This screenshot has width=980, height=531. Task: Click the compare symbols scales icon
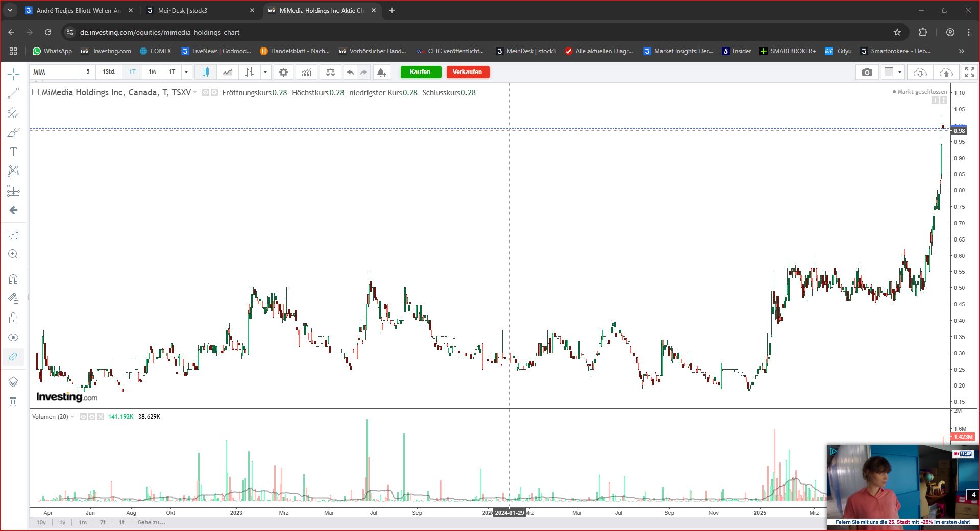tap(330, 72)
